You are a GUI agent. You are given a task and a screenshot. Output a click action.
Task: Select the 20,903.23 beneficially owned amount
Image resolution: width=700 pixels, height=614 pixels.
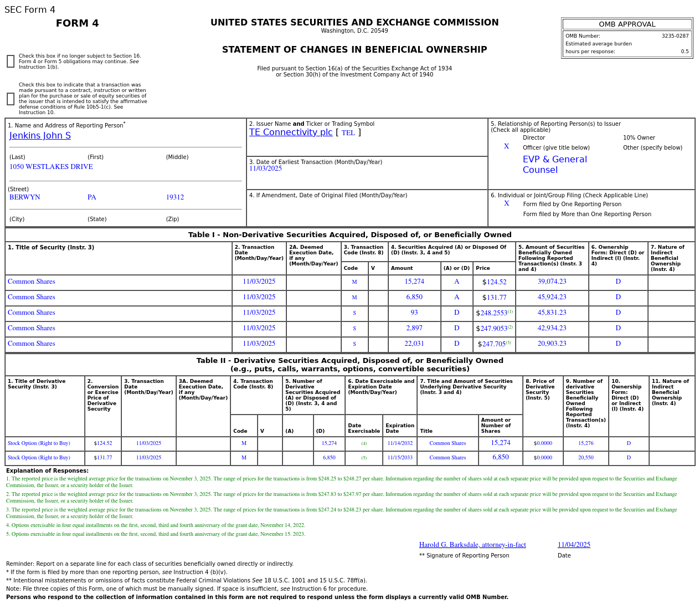pyautogui.click(x=552, y=344)
